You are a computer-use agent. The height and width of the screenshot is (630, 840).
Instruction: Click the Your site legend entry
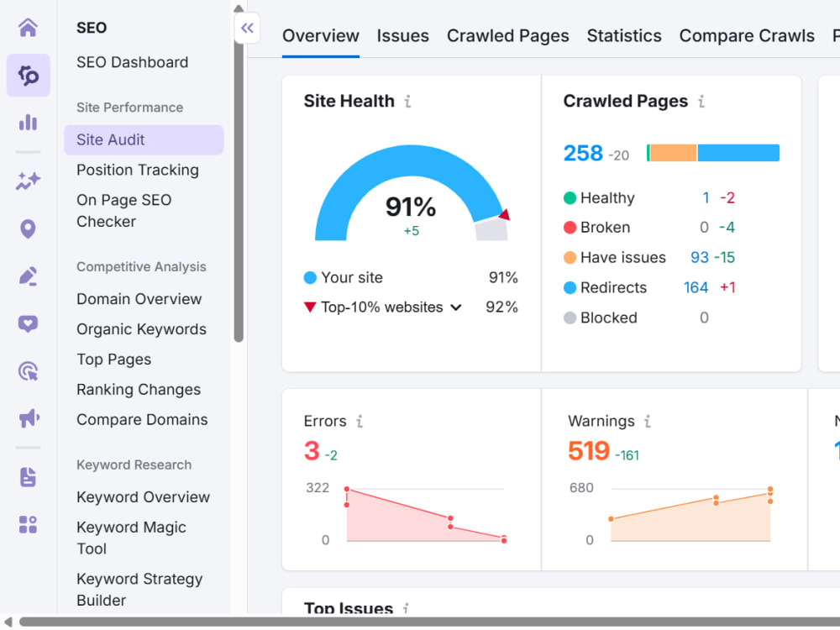coord(351,277)
